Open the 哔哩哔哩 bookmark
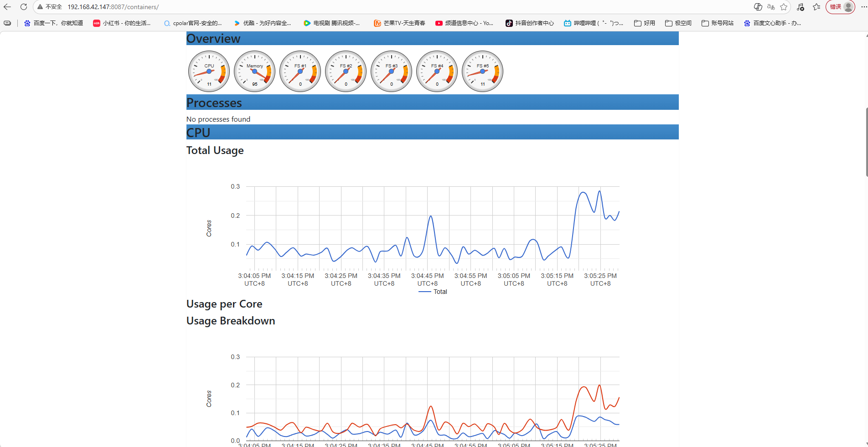Screen dimensions: 868x447 pos(593,23)
